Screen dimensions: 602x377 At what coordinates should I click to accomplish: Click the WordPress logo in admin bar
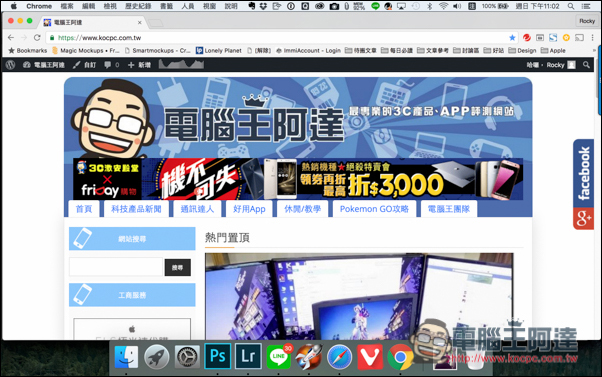10,65
